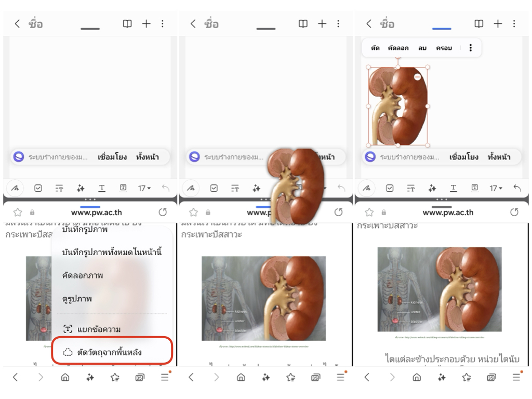Tap 'ครอบ' crop in the image toolbar
The width and height of the screenshot is (532, 399).
point(444,48)
